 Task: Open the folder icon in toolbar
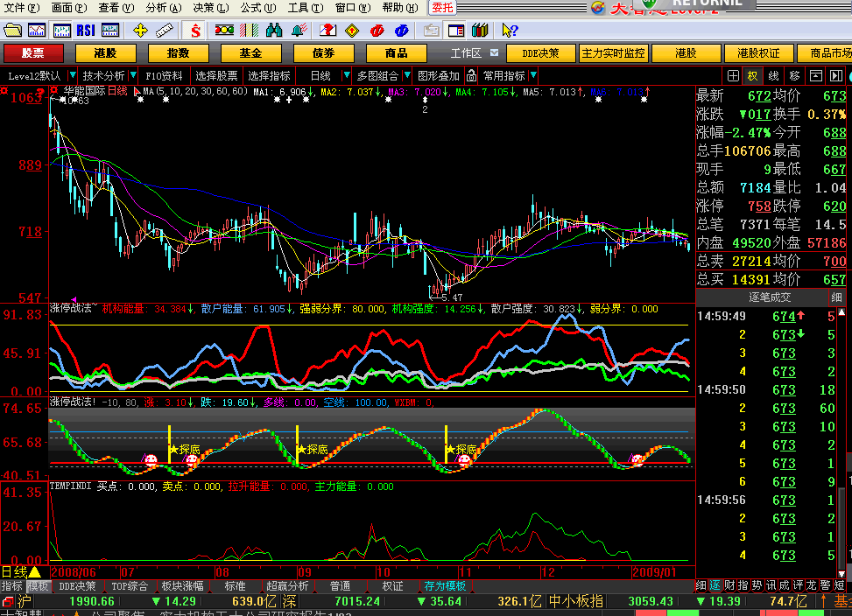click(12, 31)
